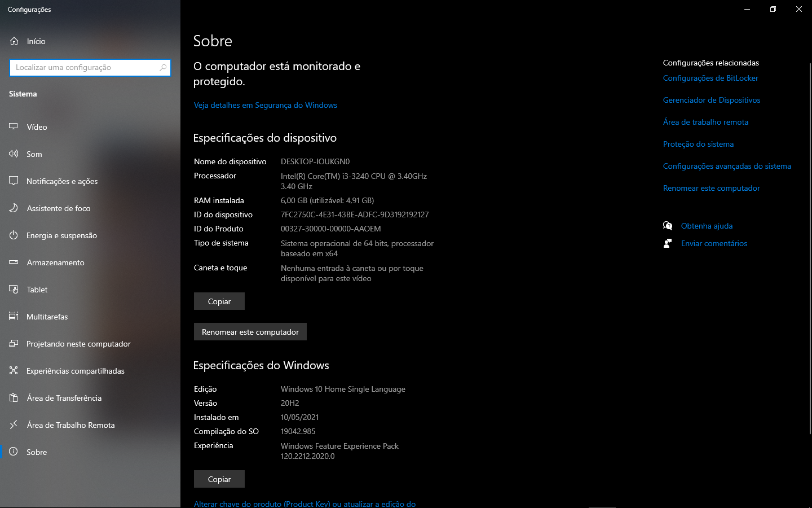Screen dimensions: 812x508
Task: Click Renomear este computador button
Action: (250, 332)
